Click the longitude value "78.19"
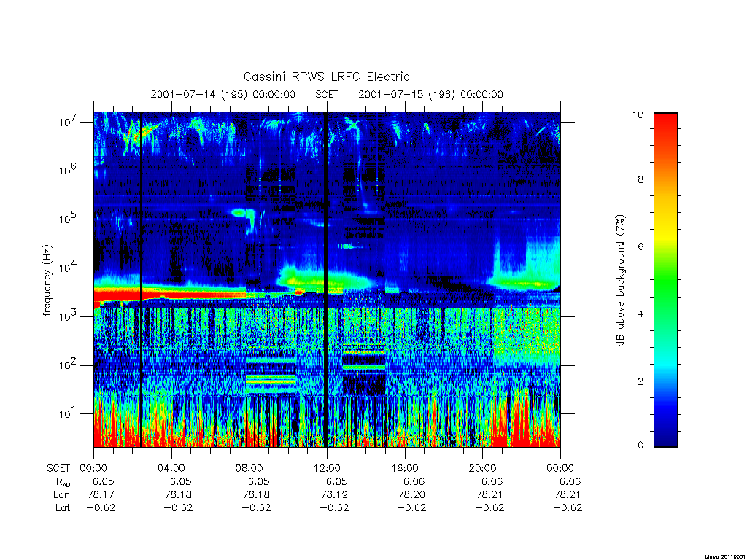Screen dimensions: 747x560 pos(334,495)
